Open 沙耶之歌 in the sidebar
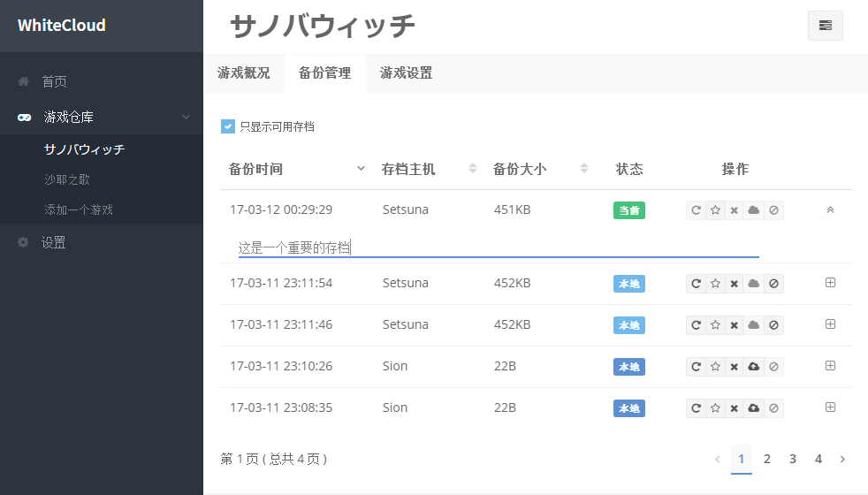The width and height of the screenshot is (868, 495). click(67, 179)
